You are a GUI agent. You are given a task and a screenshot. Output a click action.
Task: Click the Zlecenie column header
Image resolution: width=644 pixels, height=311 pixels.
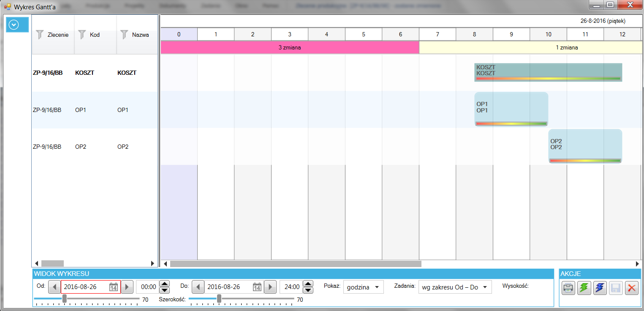coord(53,35)
